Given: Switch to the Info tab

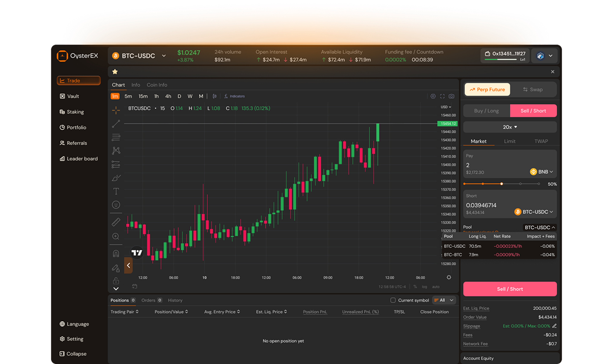Looking at the screenshot, I should 136,85.
